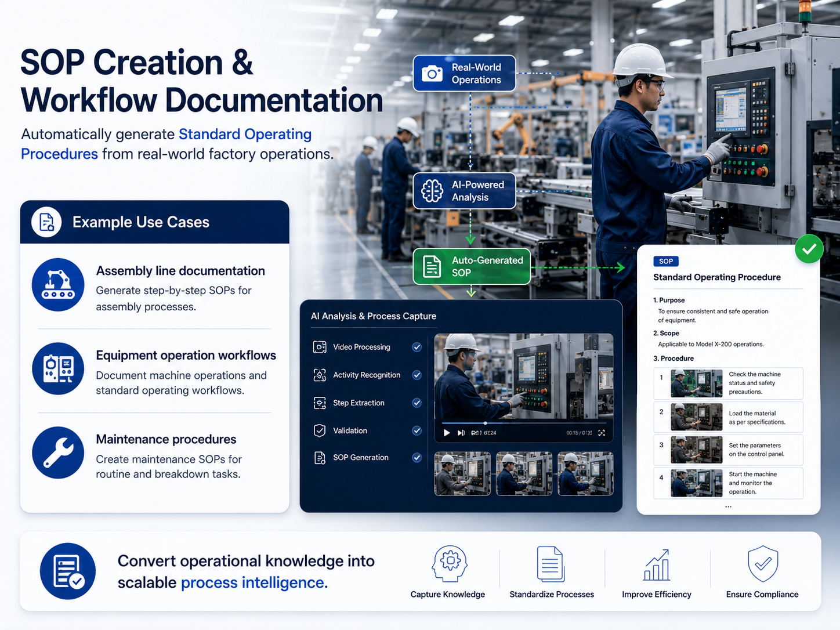Image resolution: width=840 pixels, height=630 pixels.
Task: Click the Capture Knowledge label
Action: pyautogui.click(x=448, y=594)
